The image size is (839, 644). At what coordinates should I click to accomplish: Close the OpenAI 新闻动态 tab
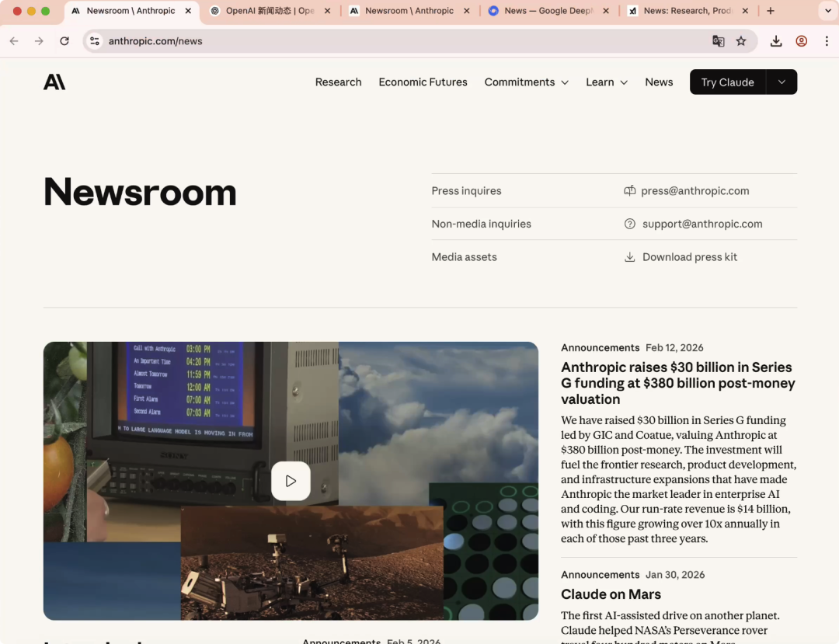(x=328, y=11)
